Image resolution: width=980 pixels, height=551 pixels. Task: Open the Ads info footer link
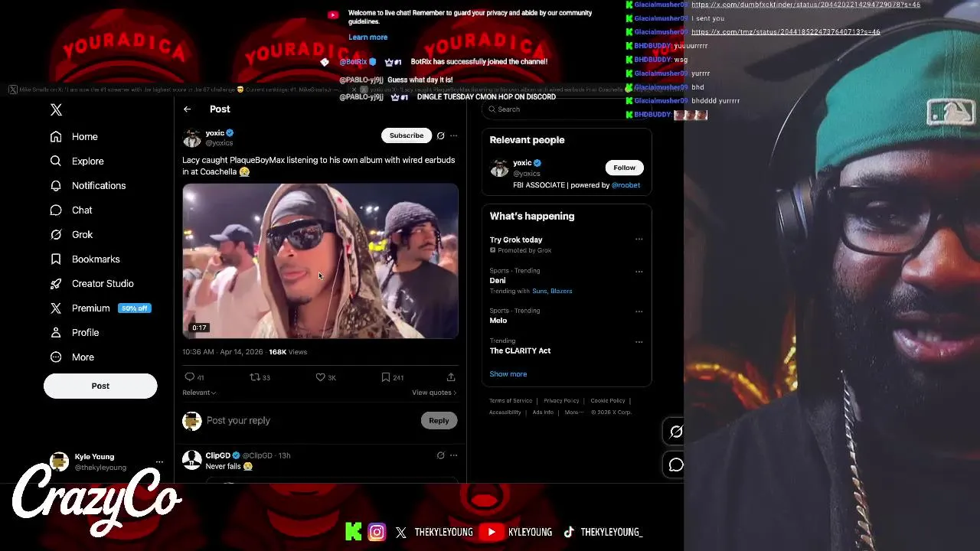coord(543,412)
